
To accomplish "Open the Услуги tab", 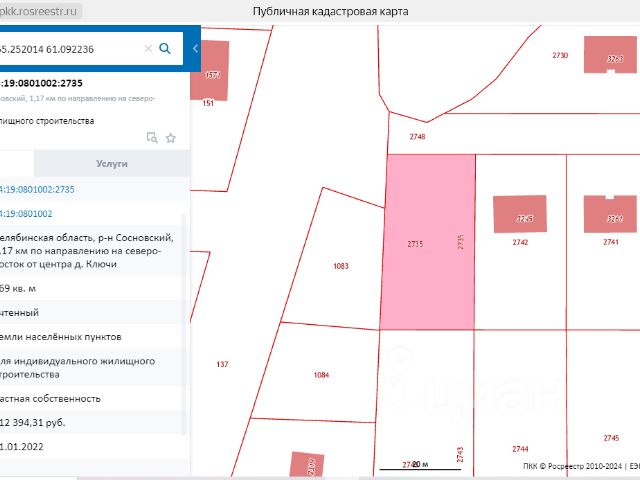I will coord(112,164).
